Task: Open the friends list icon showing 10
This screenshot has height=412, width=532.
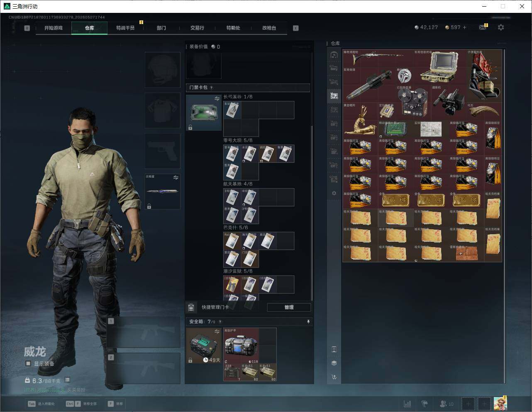Action: [x=446, y=404]
